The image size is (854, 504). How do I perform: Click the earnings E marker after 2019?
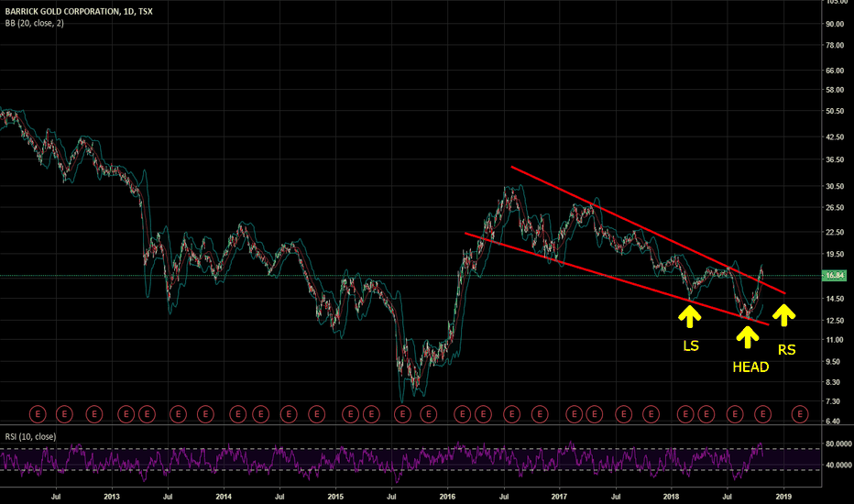point(800,414)
